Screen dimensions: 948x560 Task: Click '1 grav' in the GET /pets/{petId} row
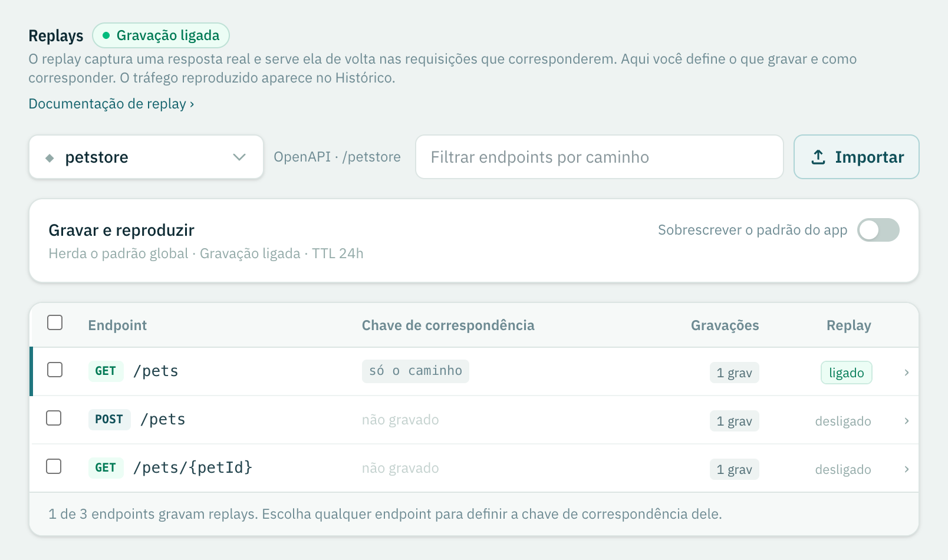tap(735, 469)
